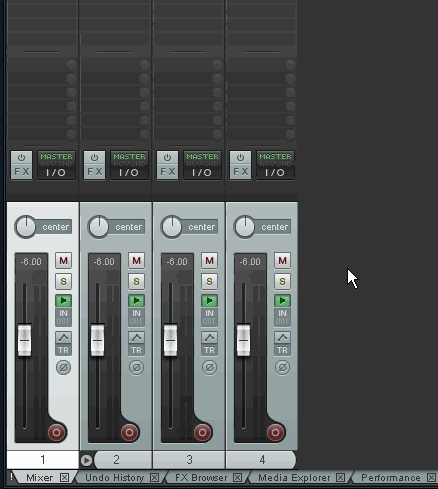
Task: Arm track 4 for recording
Action: tap(276, 432)
